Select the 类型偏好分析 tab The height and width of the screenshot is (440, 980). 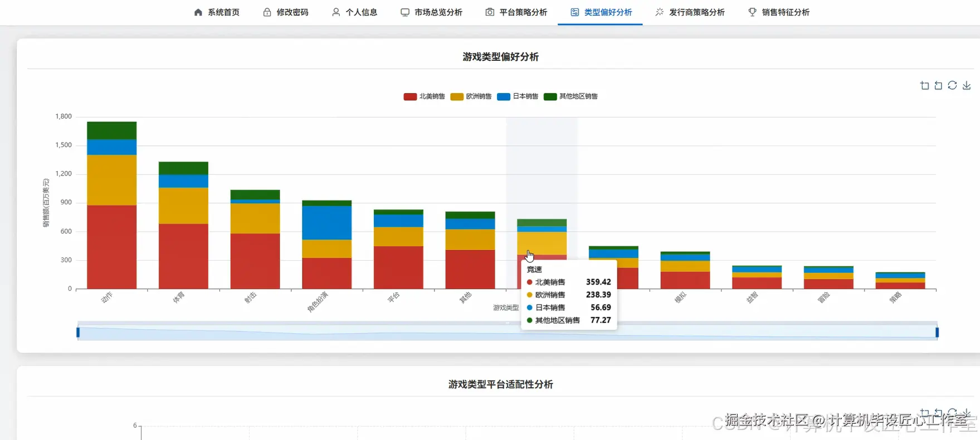[x=601, y=12]
